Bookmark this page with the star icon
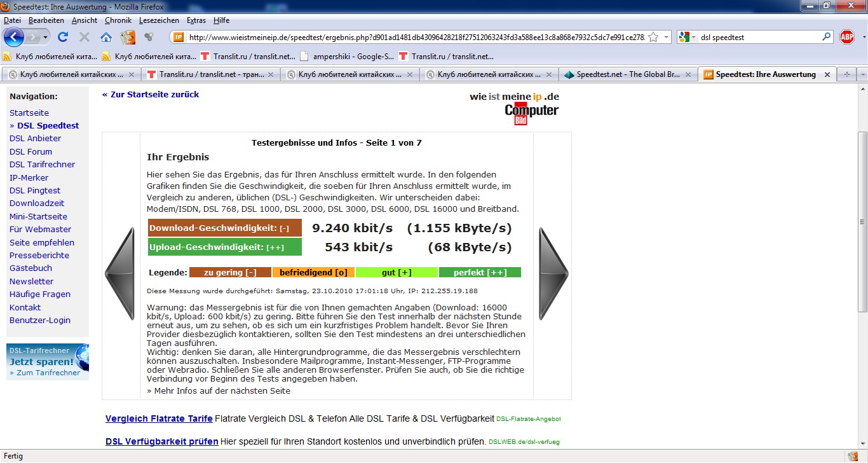868x463 pixels. coord(653,38)
